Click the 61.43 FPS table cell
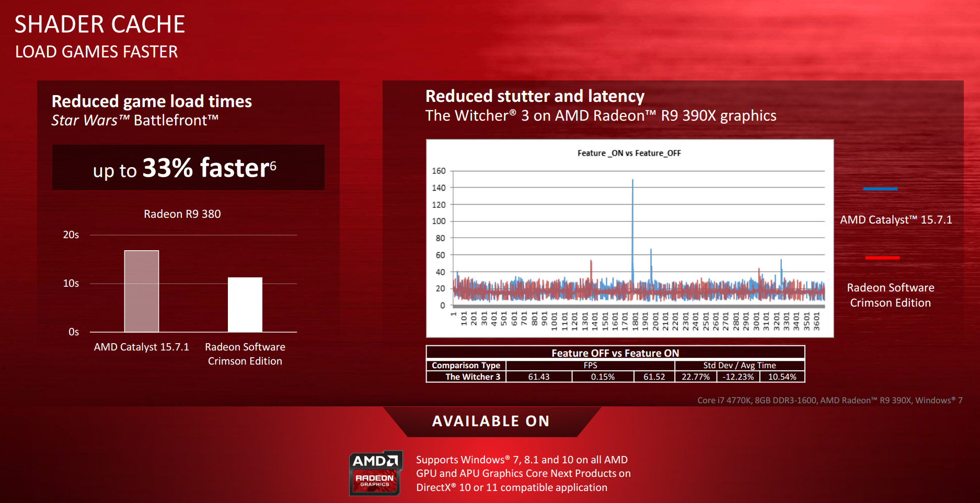Viewport: 980px width, 503px height. (539, 377)
